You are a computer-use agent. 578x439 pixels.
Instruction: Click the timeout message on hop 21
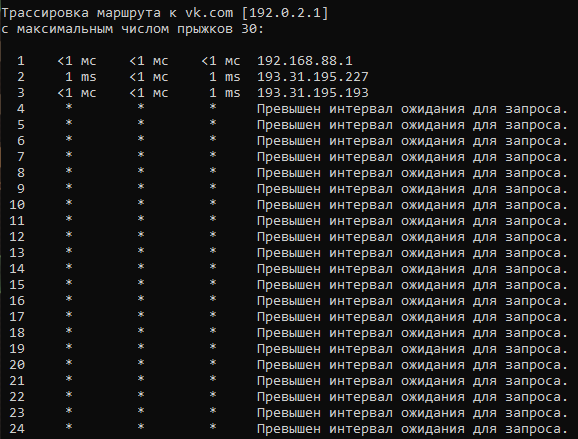pyautogui.click(x=412, y=381)
